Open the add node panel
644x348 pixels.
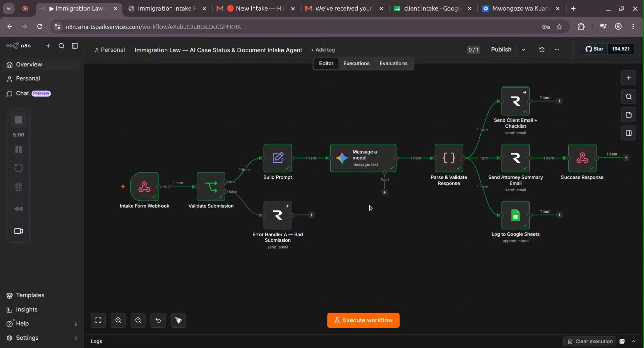click(x=629, y=78)
